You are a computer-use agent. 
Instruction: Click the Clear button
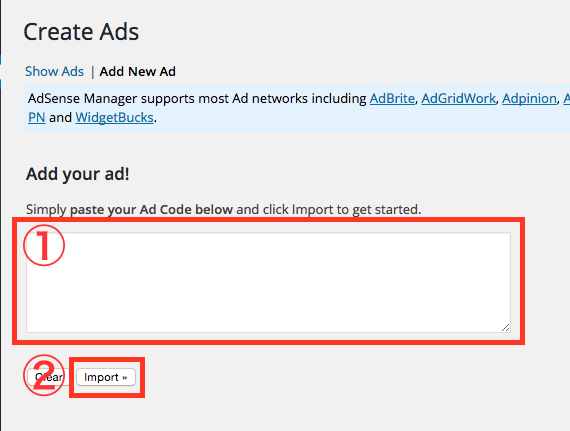pos(48,377)
